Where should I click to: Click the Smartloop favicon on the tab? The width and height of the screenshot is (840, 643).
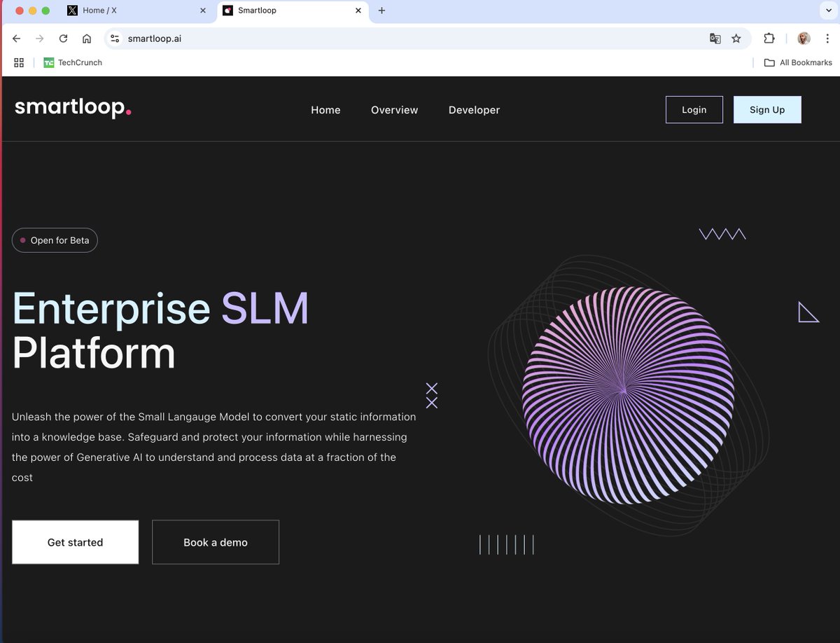tap(227, 11)
